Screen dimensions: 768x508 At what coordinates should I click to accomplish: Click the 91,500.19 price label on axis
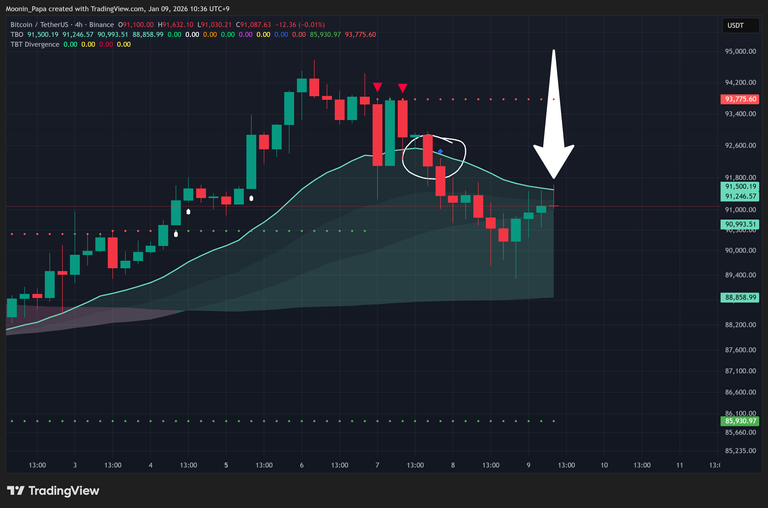(739, 187)
